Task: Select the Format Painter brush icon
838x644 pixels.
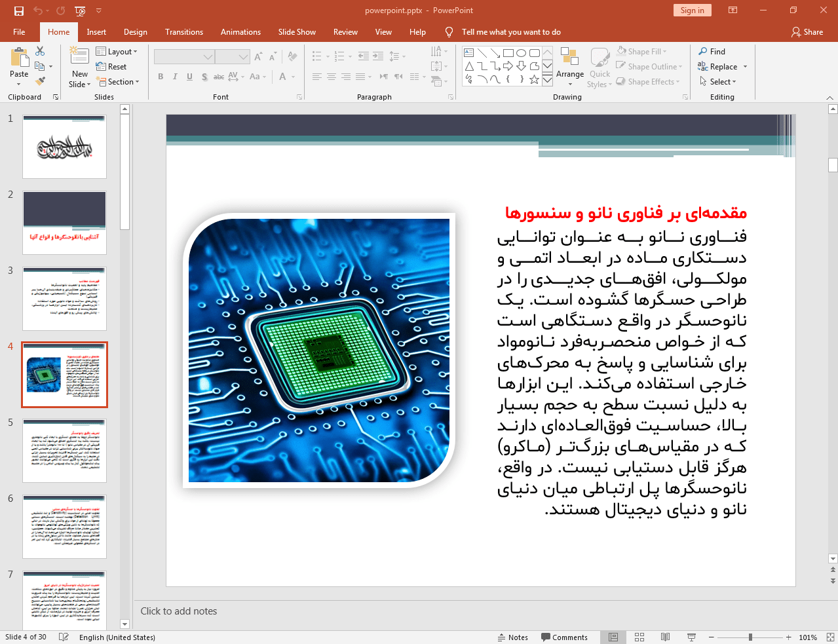Action: [x=40, y=81]
